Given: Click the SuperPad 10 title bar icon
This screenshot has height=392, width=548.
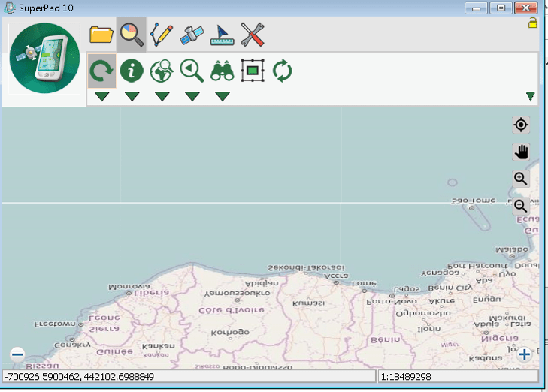Looking at the screenshot, I should 10,8.
